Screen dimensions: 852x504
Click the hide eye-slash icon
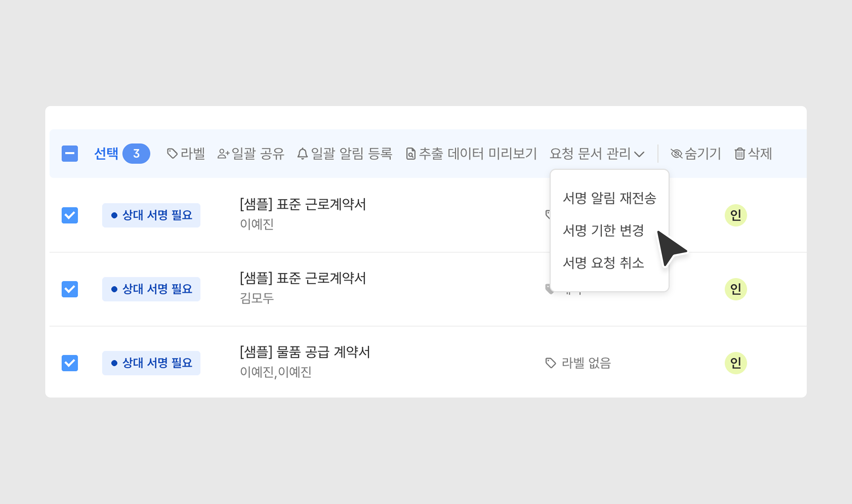(676, 154)
